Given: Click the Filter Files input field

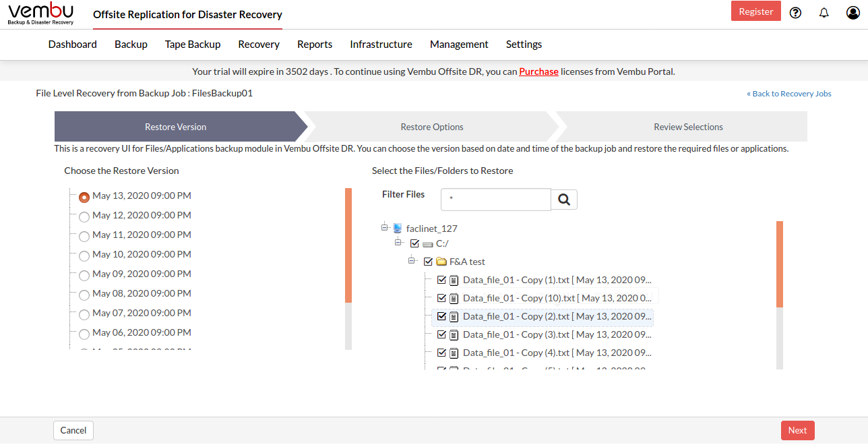Looking at the screenshot, I should 496,200.
